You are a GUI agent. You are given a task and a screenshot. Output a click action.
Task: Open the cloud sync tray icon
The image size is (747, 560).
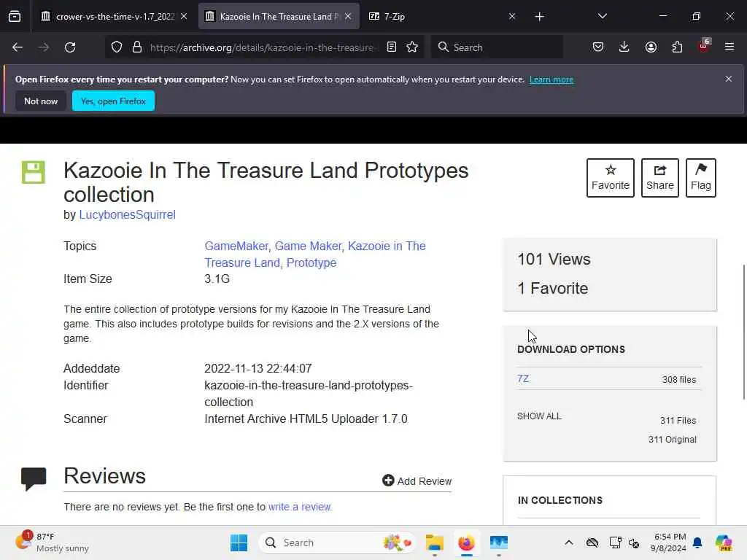(x=592, y=542)
